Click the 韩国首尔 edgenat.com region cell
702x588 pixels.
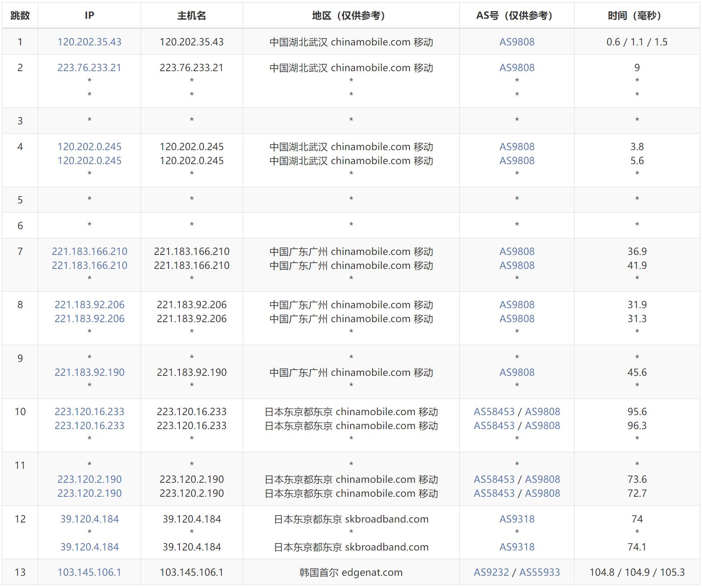(351, 572)
